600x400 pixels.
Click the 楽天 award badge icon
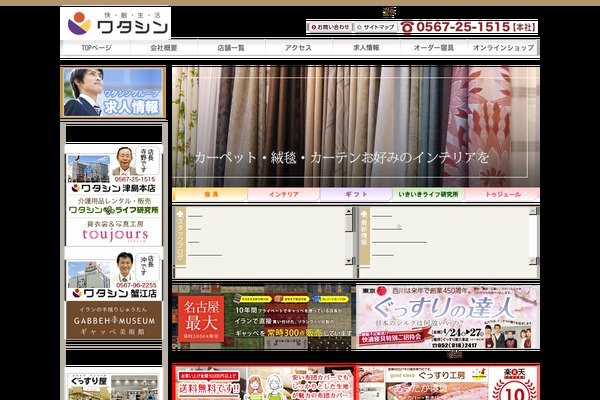514,384
